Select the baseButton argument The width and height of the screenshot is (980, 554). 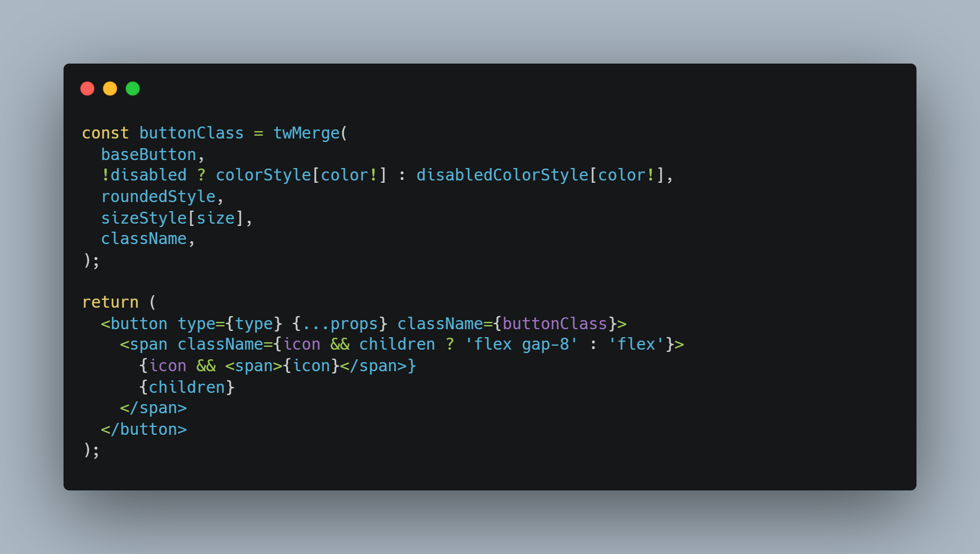[x=149, y=154]
